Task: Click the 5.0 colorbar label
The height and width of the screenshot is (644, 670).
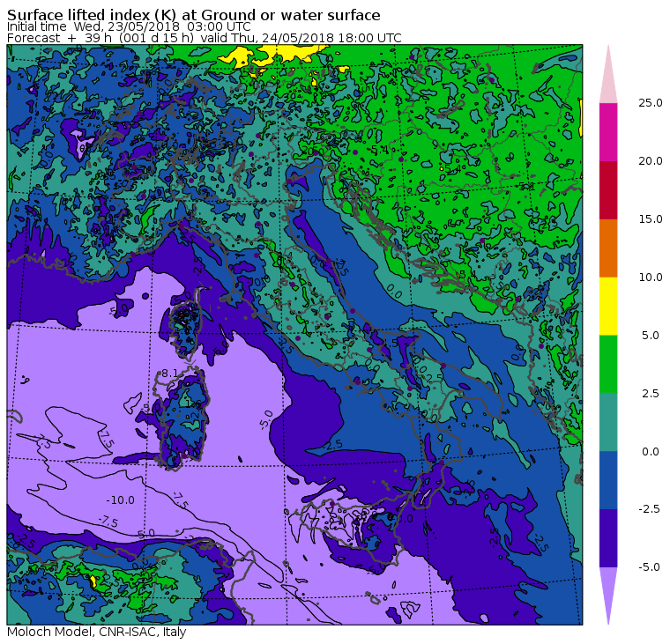Action: (x=651, y=336)
